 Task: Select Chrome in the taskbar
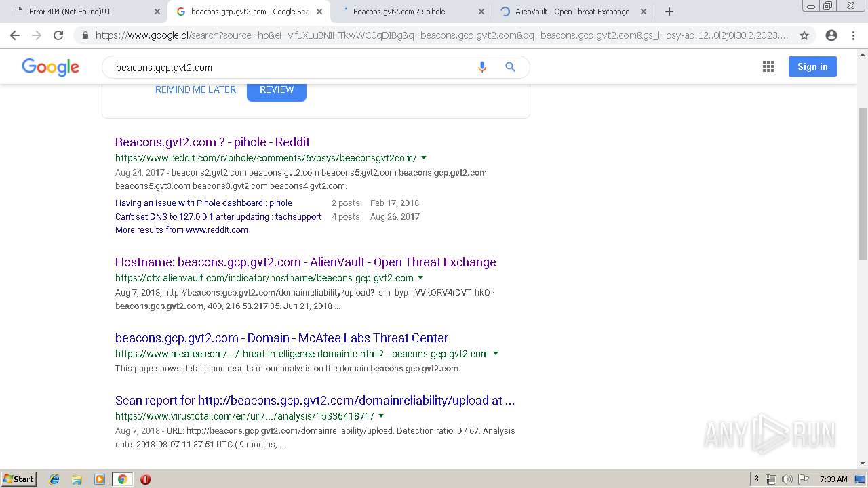[x=122, y=479]
